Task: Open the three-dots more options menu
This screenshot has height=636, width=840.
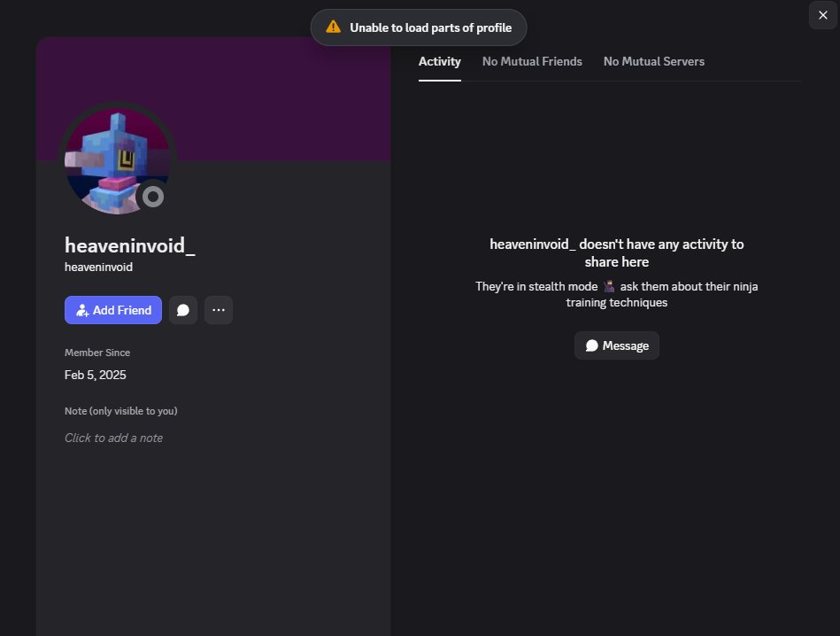Action: tap(219, 310)
